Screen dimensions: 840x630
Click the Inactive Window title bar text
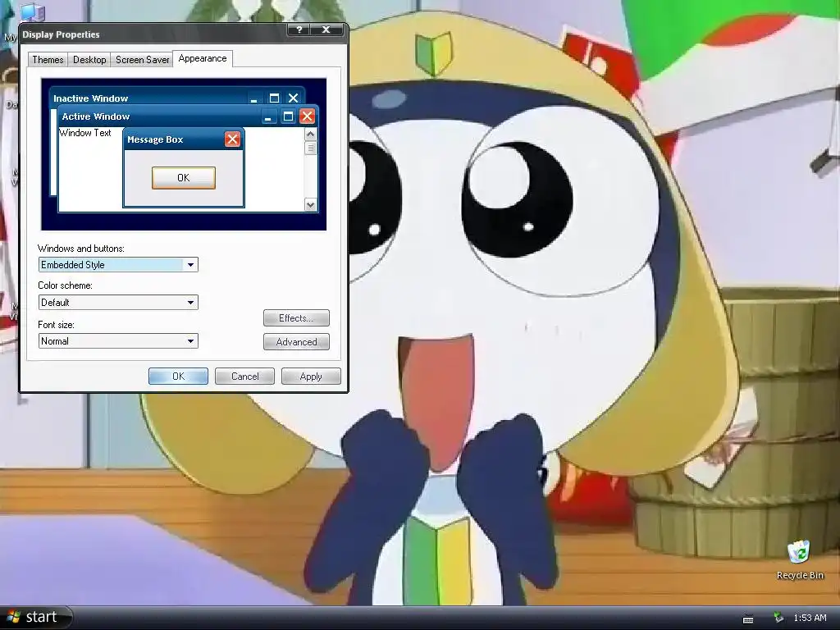click(90, 98)
